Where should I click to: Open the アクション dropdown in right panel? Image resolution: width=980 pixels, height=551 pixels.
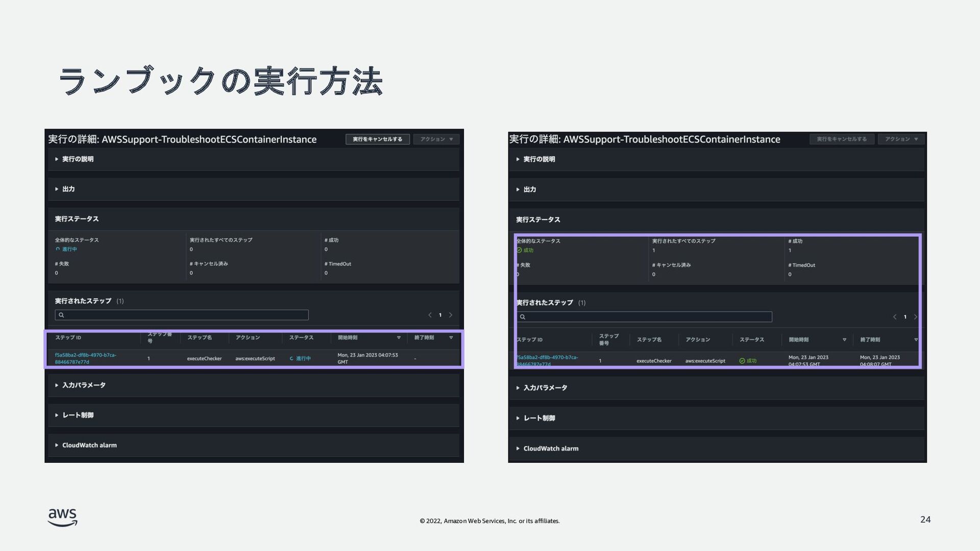click(x=901, y=139)
